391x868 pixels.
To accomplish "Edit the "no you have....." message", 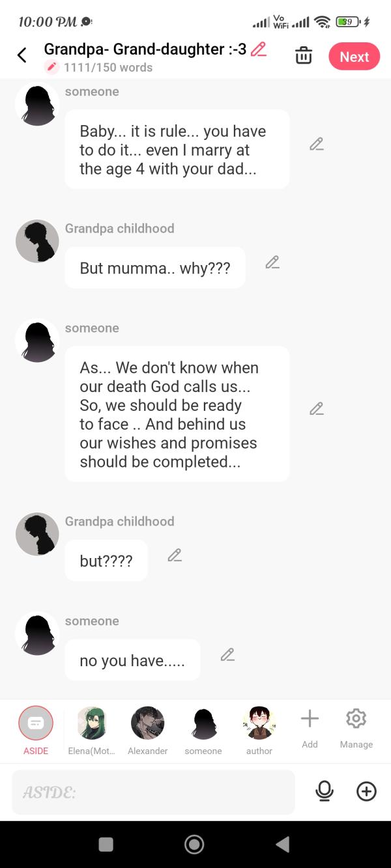I will (227, 655).
